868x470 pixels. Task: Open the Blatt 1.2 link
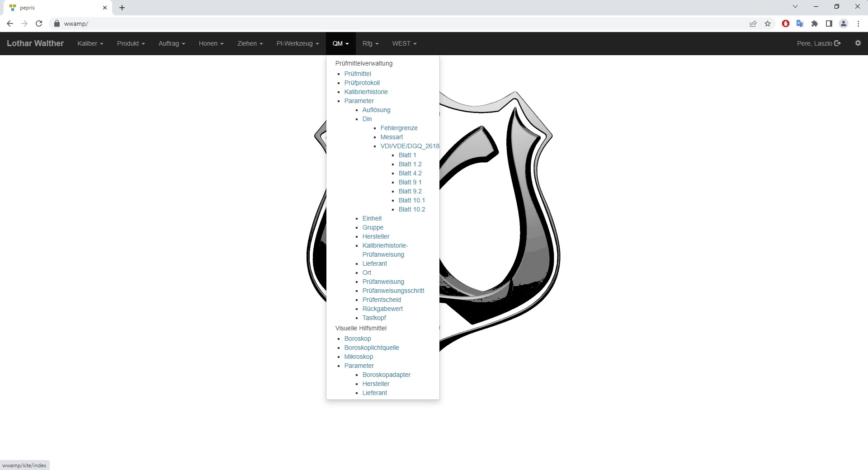tap(410, 164)
